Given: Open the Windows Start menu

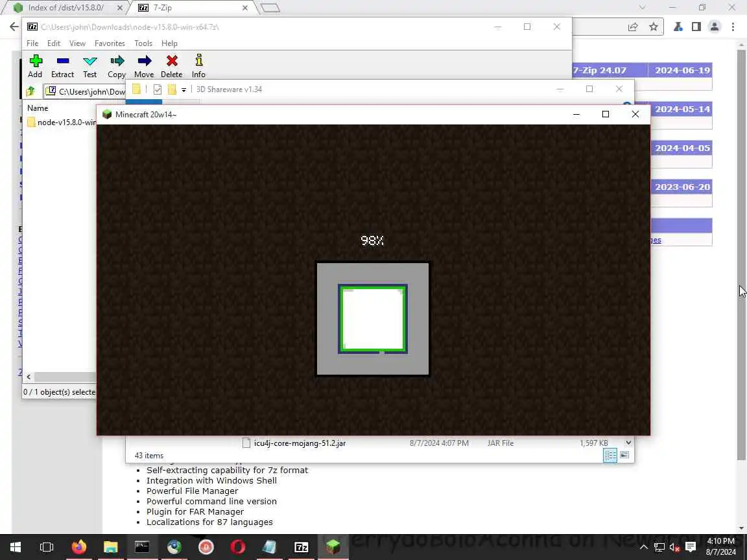Looking at the screenshot, I should [x=16, y=547].
